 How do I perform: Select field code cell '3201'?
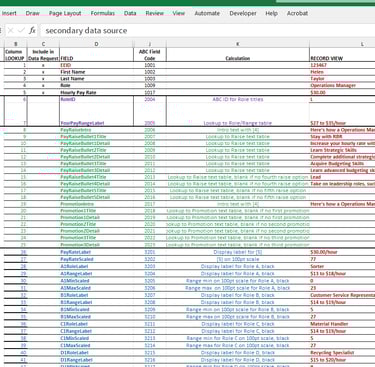pyautogui.click(x=150, y=252)
